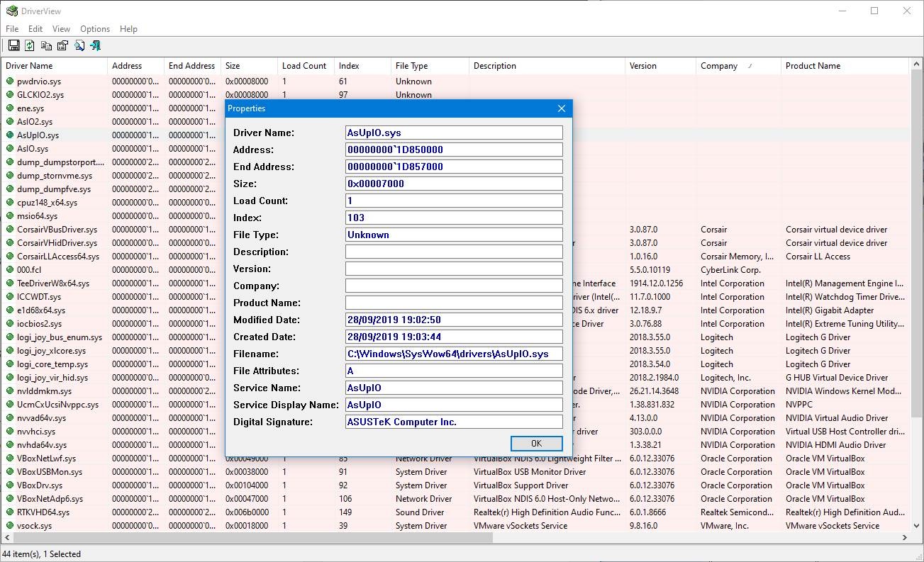Viewport: 924px width, 562px height.
Task: Click the green icon beside RTKVHD64.sys
Action: coord(10,512)
